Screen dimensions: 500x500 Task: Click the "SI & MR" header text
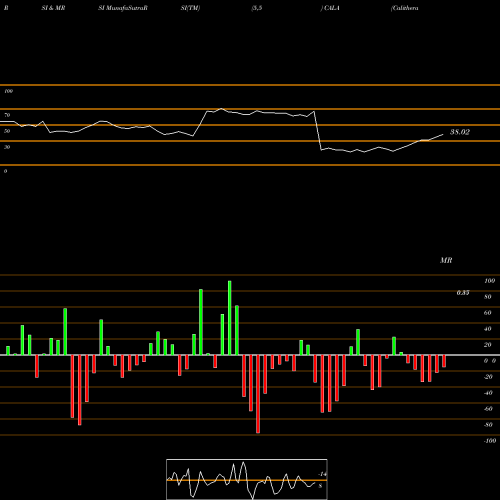[53, 8]
